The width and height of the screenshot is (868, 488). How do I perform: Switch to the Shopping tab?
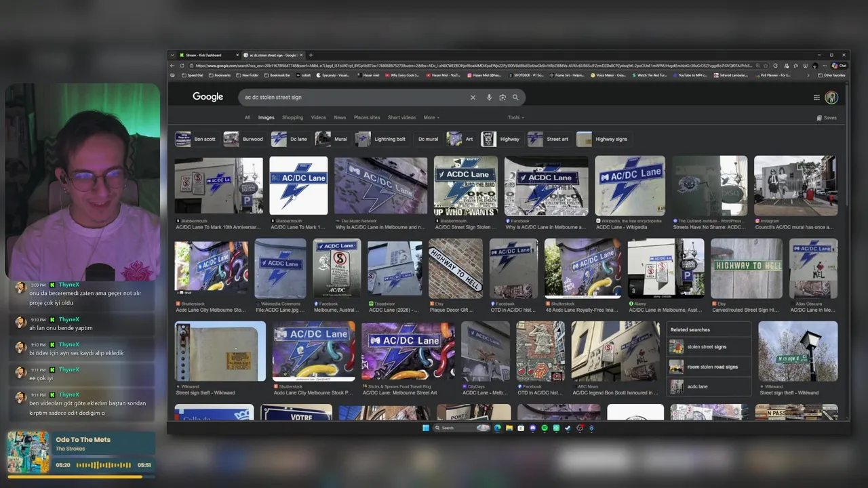292,117
